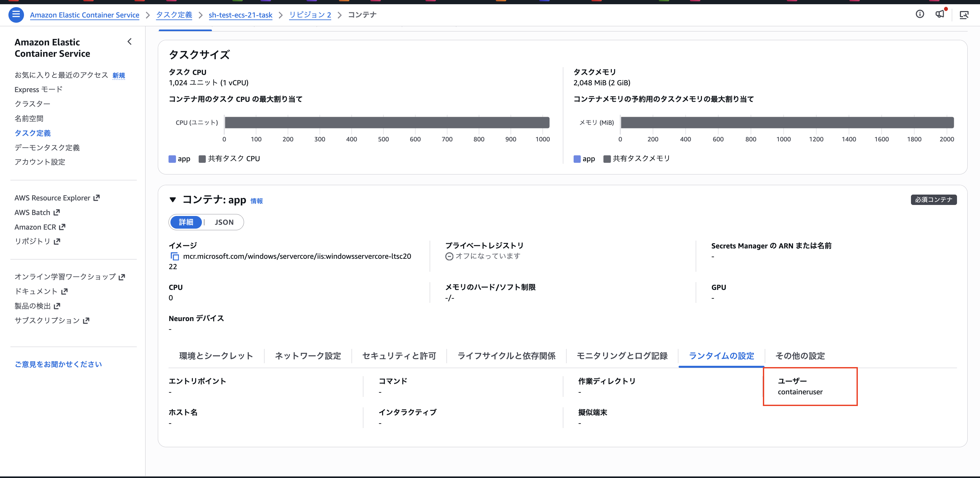Screen dimensions: 980x478
Task: Click the containeruser user value
Action: pyautogui.click(x=800, y=392)
